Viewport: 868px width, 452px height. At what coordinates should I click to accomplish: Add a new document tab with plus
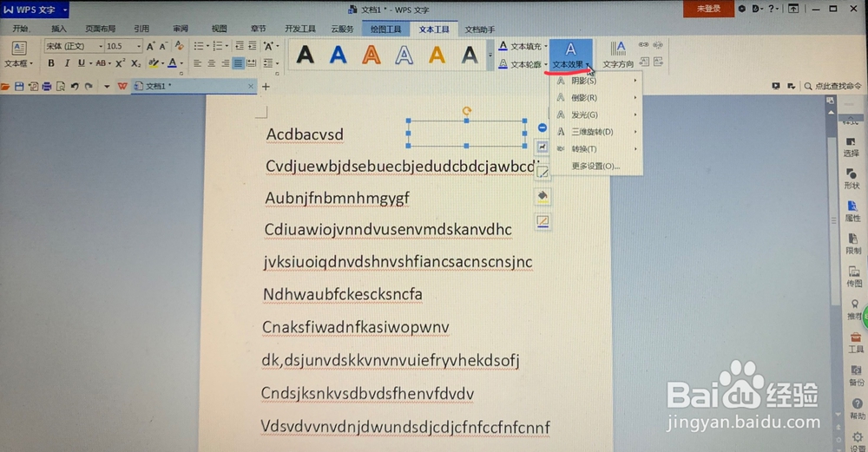(266, 86)
